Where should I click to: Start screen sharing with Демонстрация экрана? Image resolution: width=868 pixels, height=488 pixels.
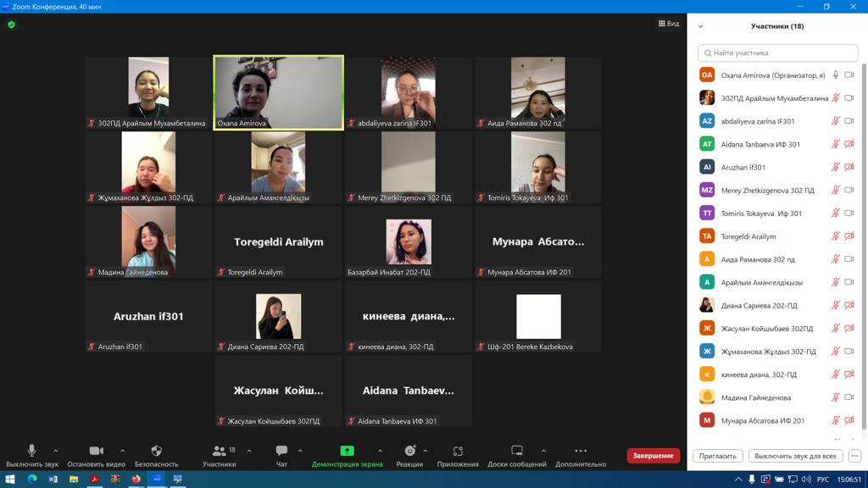[347, 452]
